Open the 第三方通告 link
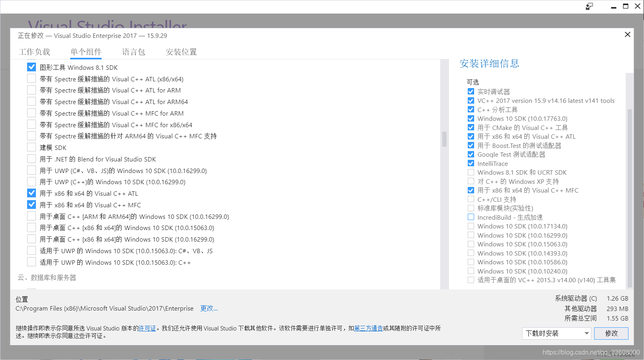Image resolution: width=644 pixels, height=360 pixels. tap(368, 328)
